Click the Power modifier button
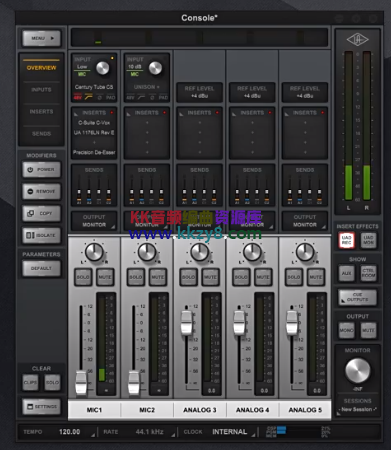Image resolution: width=391 pixels, height=450 pixels. pyautogui.click(x=42, y=170)
